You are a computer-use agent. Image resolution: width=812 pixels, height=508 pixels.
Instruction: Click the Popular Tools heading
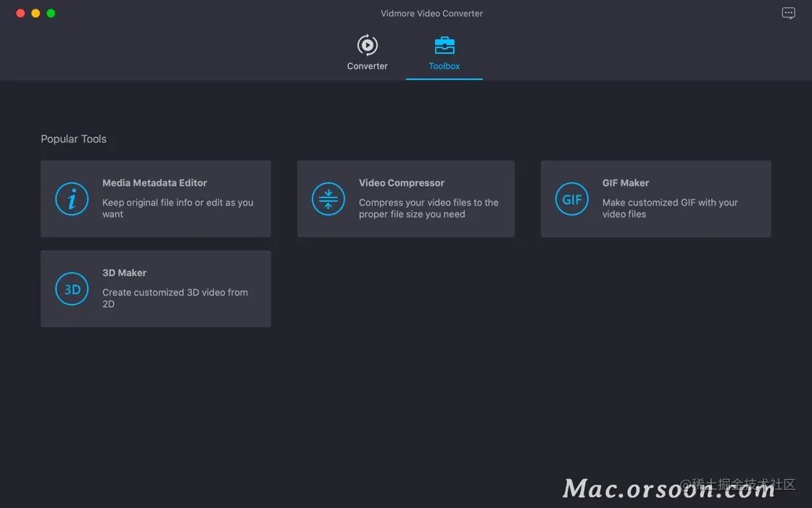click(73, 139)
